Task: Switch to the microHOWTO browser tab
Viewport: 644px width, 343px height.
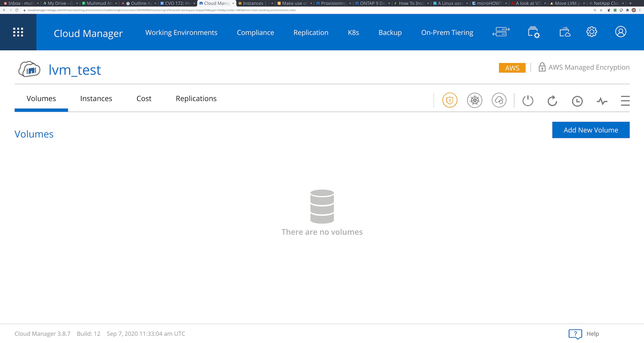Action: (490, 3)
